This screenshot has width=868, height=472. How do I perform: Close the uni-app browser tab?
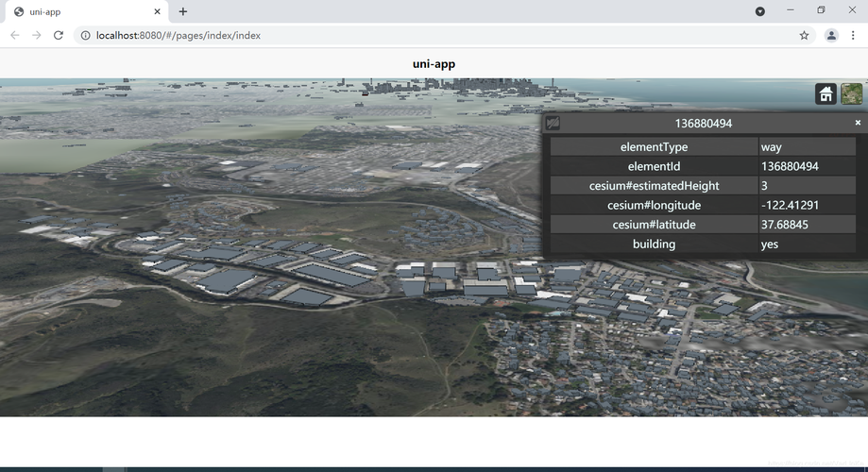click(x=157, y=11)
